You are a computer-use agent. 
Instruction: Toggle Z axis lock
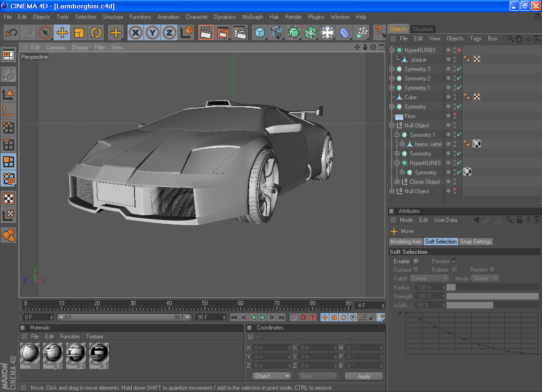(169, 33)
